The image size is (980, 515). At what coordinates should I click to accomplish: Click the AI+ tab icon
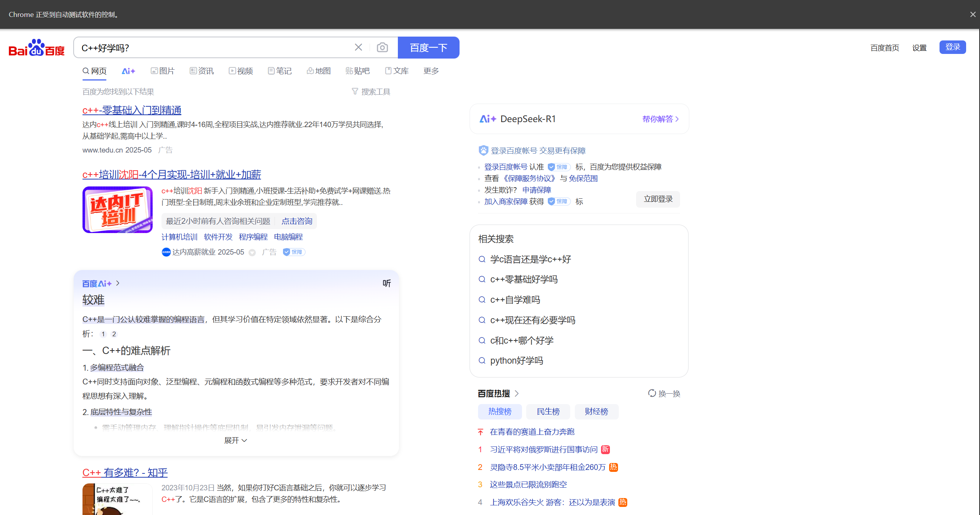[128, 71]
